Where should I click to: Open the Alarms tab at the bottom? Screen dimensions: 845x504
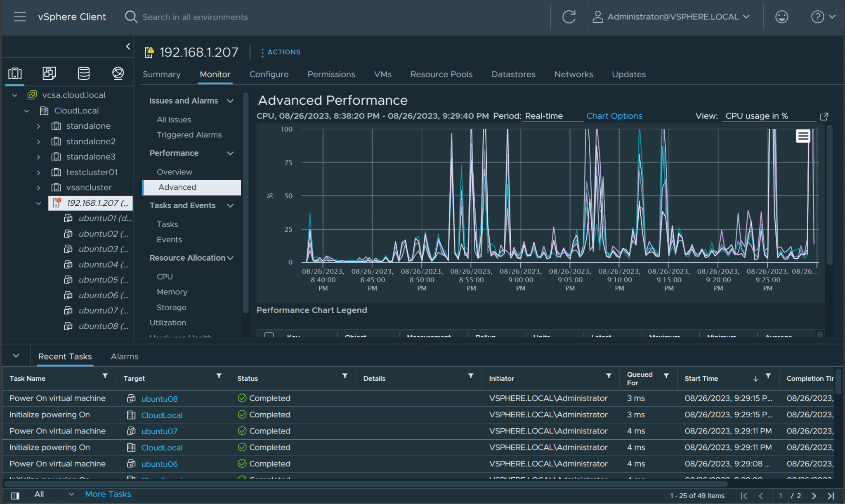[124, 356]
